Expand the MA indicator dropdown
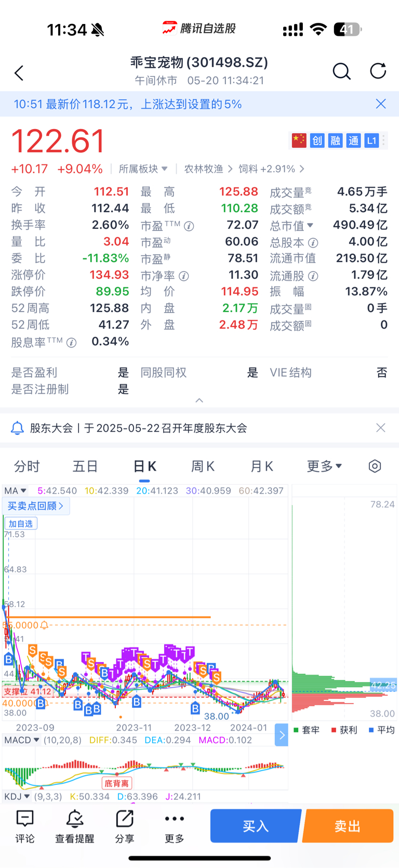 tap(15, 490)
